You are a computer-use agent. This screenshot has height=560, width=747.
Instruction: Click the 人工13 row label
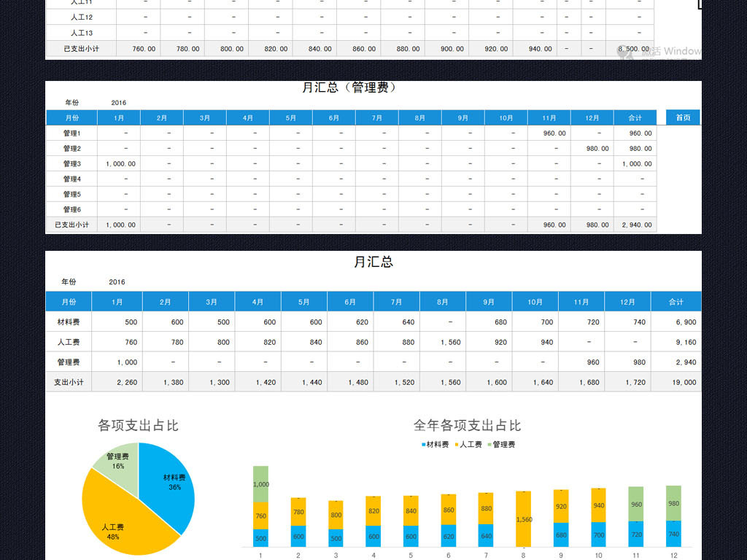coord(82,33)
